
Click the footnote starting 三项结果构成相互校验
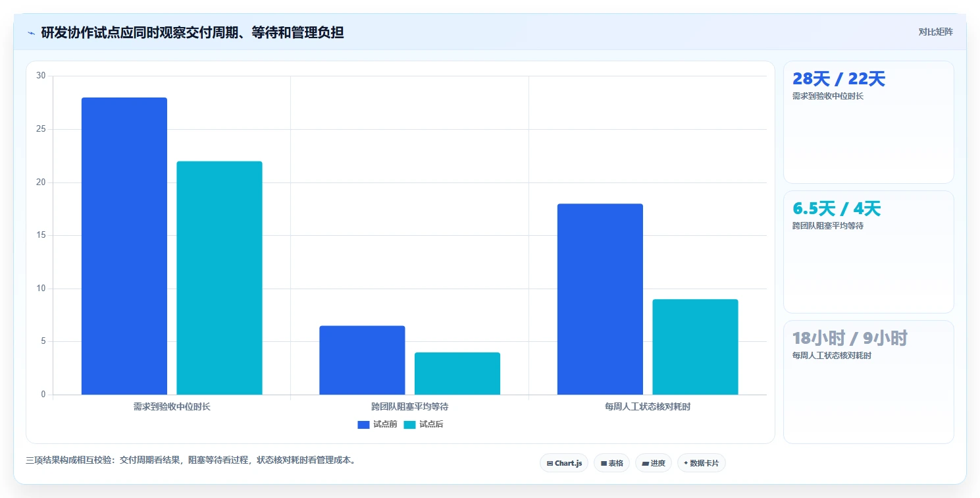(x=192, y=460)
